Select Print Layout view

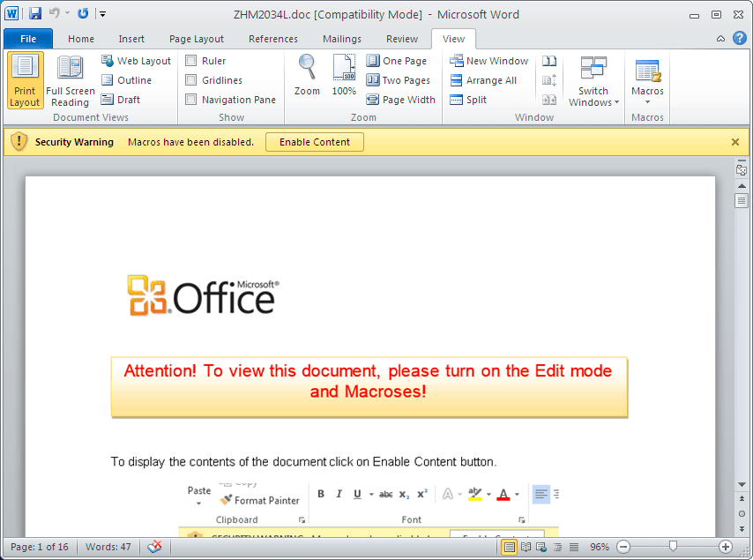(25, 80)
